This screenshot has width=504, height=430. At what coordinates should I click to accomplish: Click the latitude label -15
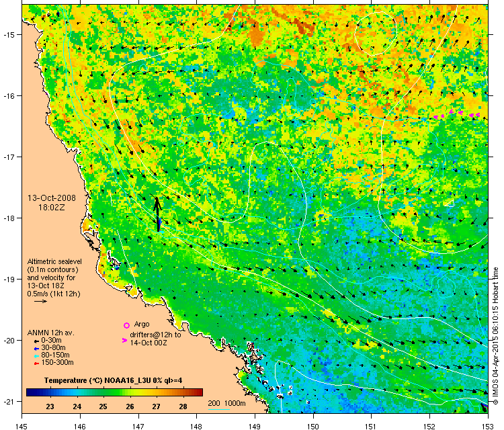point(9,35)
